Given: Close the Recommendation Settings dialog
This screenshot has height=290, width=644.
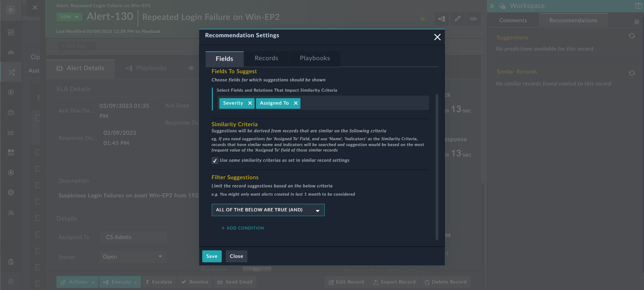Looking at the screenshot, I should [x=437, y=37].
